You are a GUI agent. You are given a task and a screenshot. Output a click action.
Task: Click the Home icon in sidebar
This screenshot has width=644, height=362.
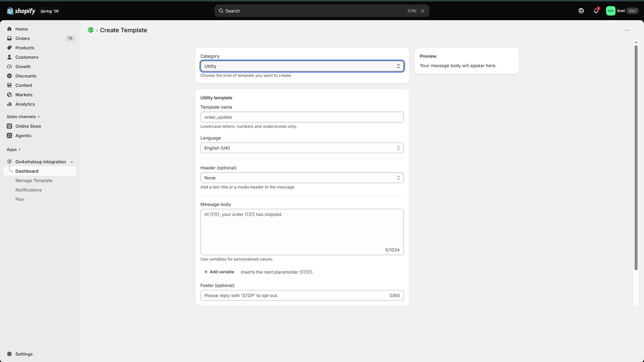(x=9, y=29)
